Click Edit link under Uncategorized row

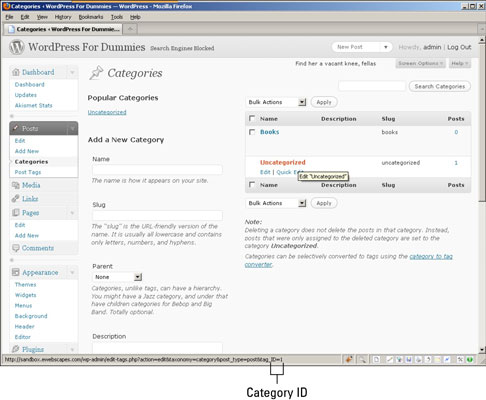coord(265,172)
